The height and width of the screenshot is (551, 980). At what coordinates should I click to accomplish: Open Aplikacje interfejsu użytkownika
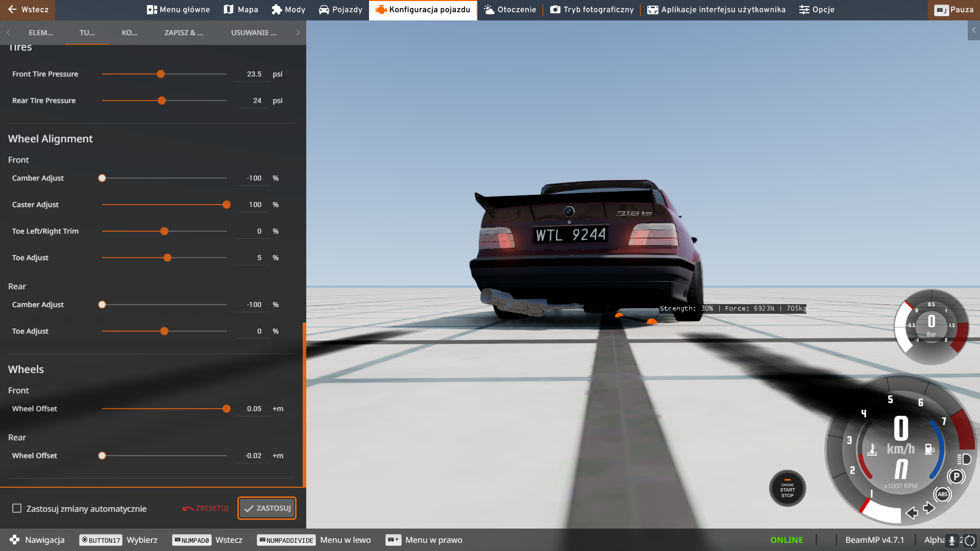coord(716,10)
